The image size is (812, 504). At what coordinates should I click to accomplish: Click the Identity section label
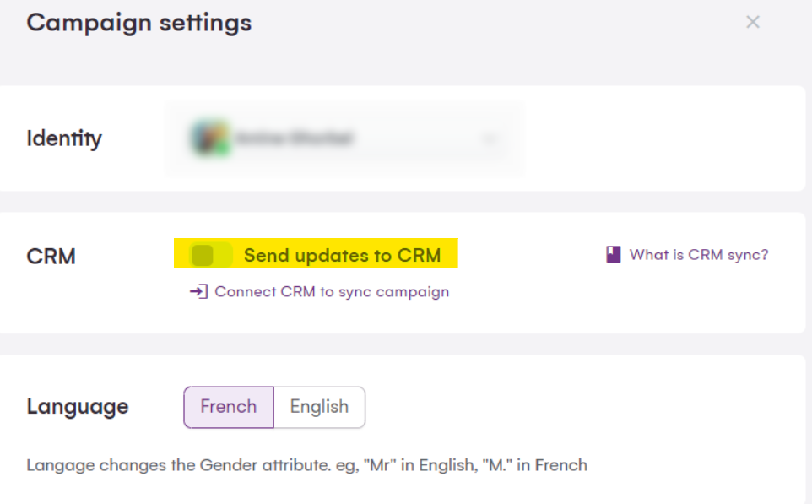(64, 138)
